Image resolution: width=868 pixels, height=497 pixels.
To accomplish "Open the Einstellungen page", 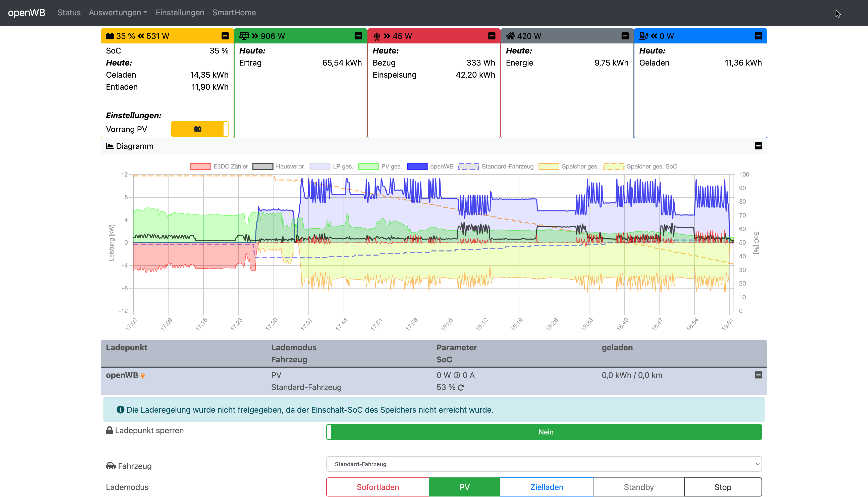I will click(180, 13).
